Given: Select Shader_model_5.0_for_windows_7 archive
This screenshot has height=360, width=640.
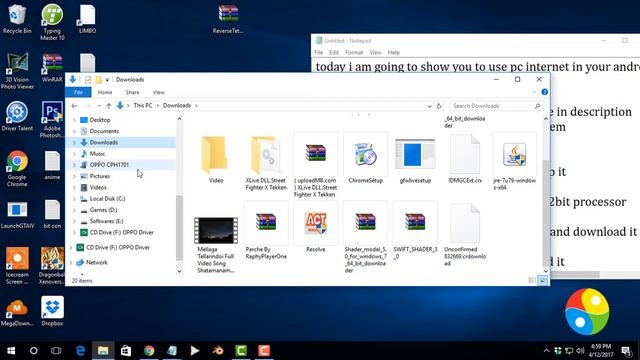Looking at the screenshot, I should point(365,238).
